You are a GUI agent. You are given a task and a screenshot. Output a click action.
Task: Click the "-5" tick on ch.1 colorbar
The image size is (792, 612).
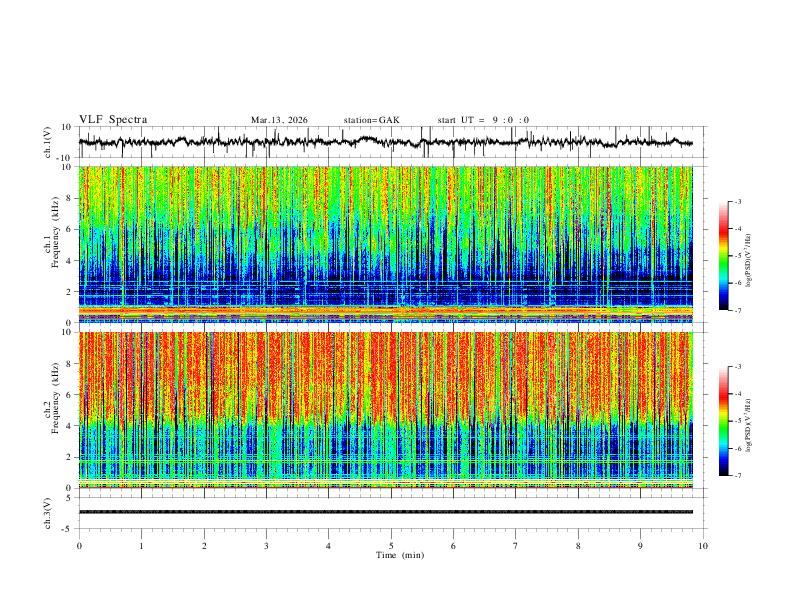click(738, 256)
